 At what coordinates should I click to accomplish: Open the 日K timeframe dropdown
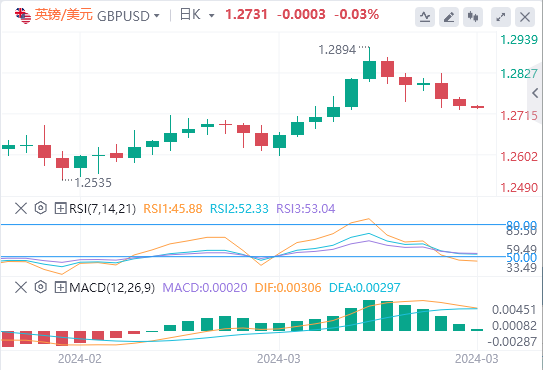tap(197, 15)
